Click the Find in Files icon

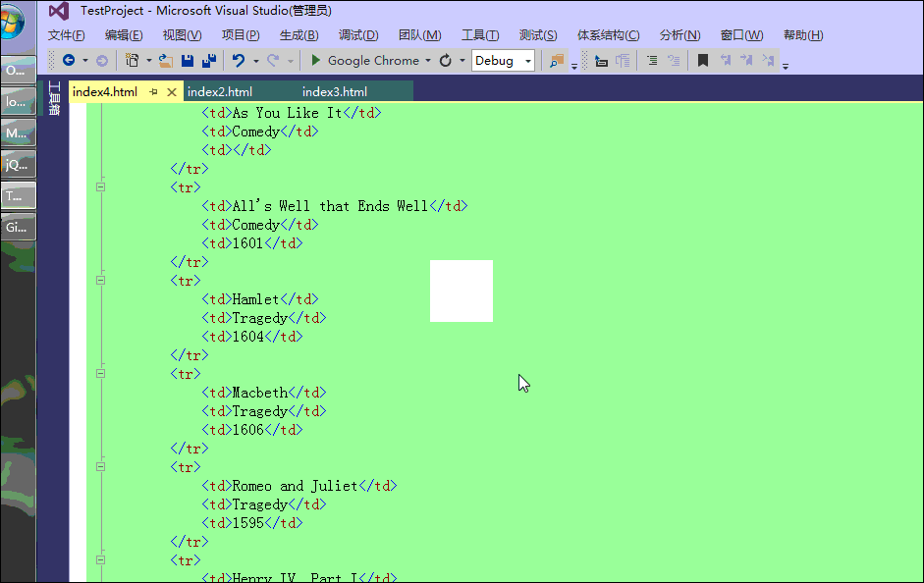tap(557, 61)
